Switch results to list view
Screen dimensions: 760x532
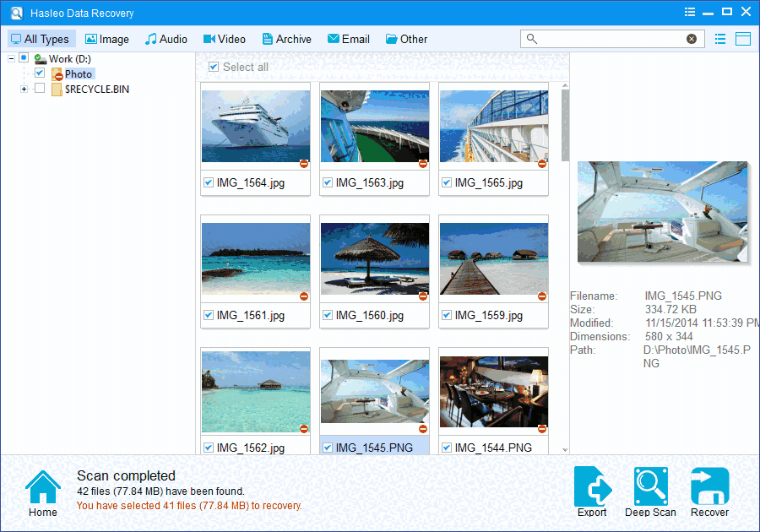(x=719, y=39)
